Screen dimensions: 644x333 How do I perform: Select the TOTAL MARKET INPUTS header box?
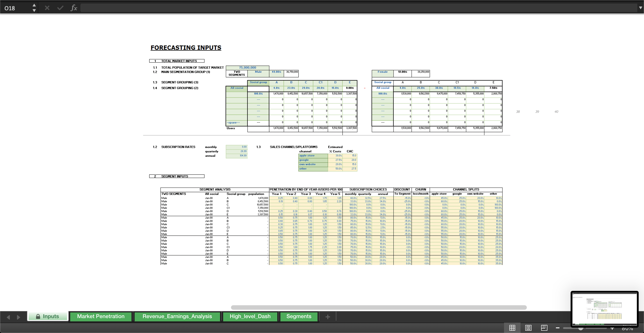[x=177, y=61]
